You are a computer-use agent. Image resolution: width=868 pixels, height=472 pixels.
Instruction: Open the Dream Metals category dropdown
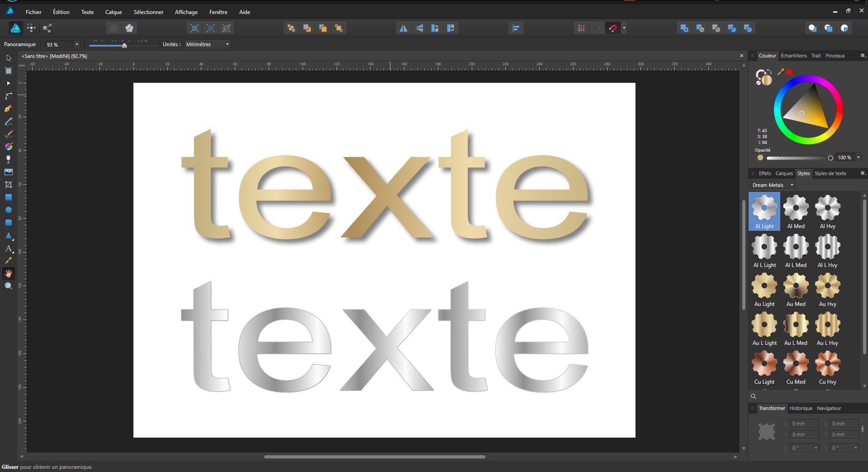[773, 185]
